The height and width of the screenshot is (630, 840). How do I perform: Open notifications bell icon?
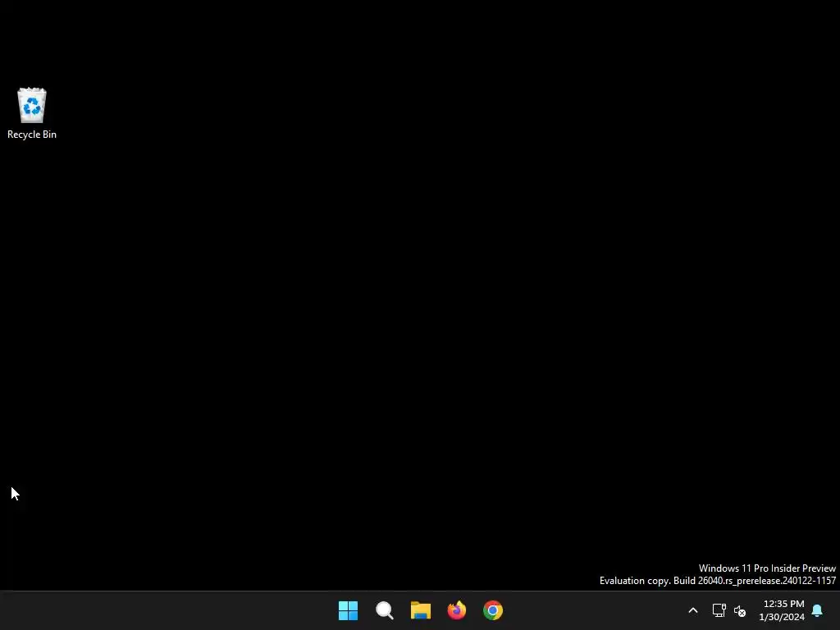click(x=817, y=610)
